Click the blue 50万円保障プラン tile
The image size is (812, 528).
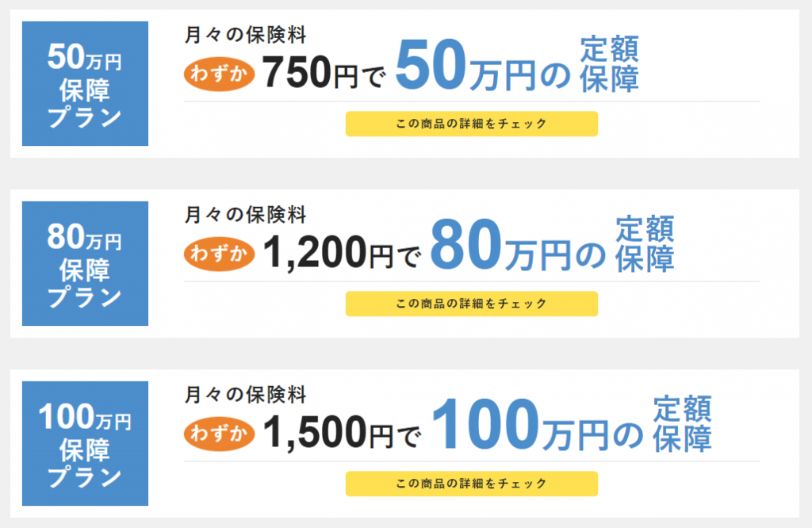pos(85,83)
